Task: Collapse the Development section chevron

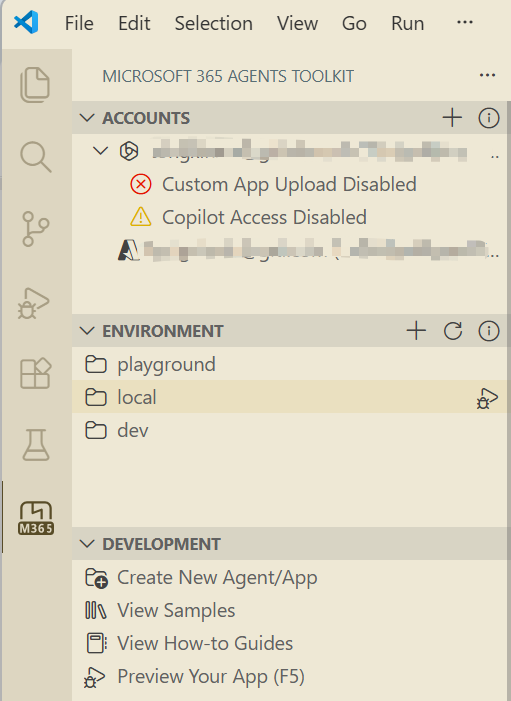Action: click(x=87, y=544)
